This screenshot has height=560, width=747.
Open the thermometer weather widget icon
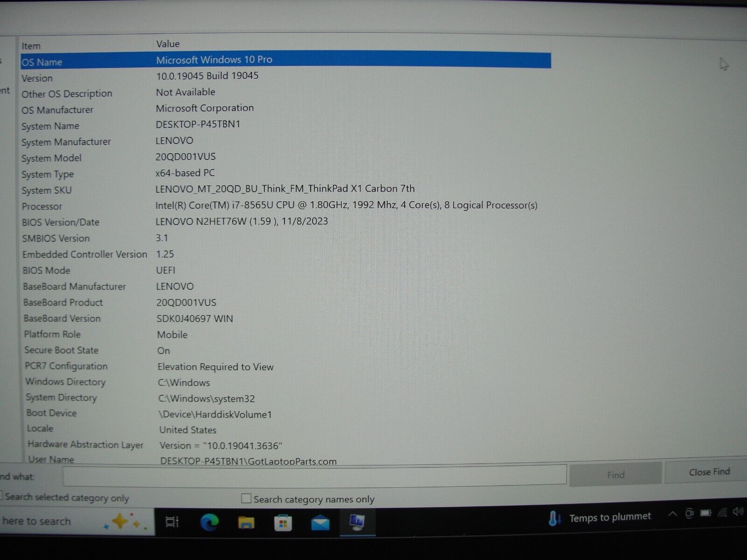coord(555,518)
